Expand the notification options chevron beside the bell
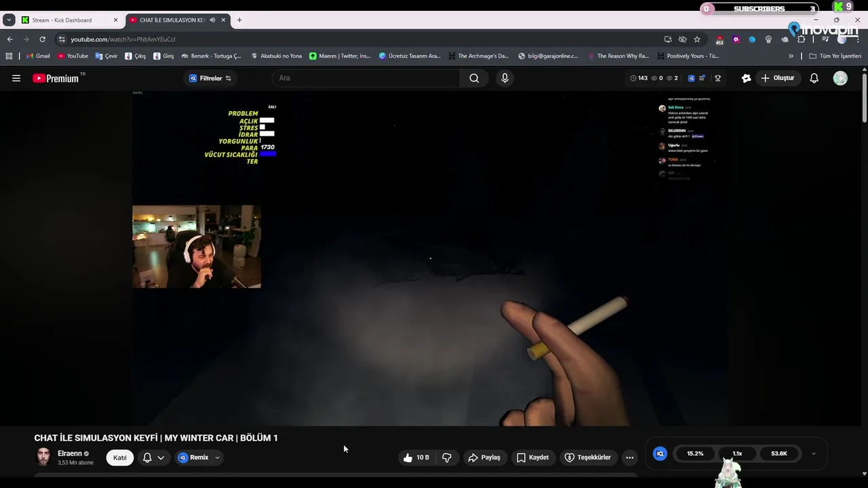Viewport: 868px width, 488px height. (161, 457)
